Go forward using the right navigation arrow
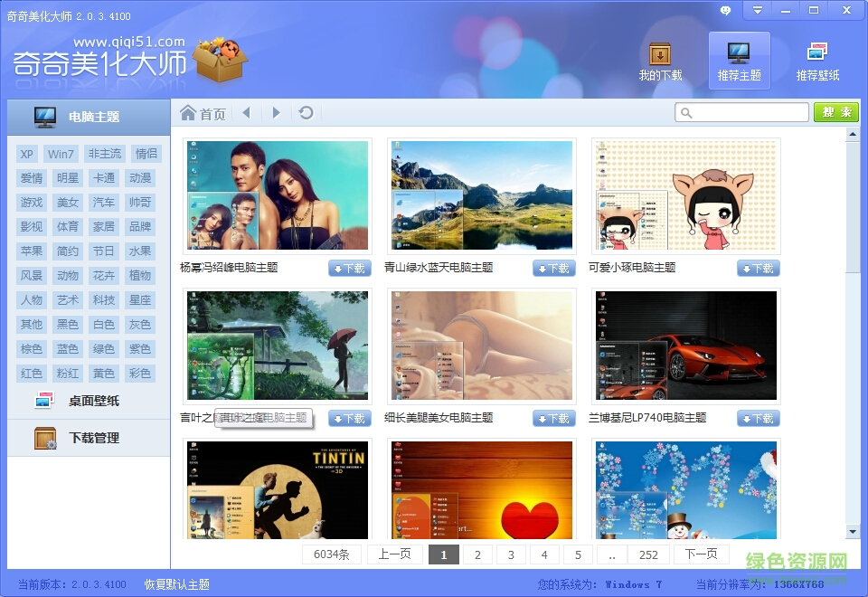 (276, 111)
